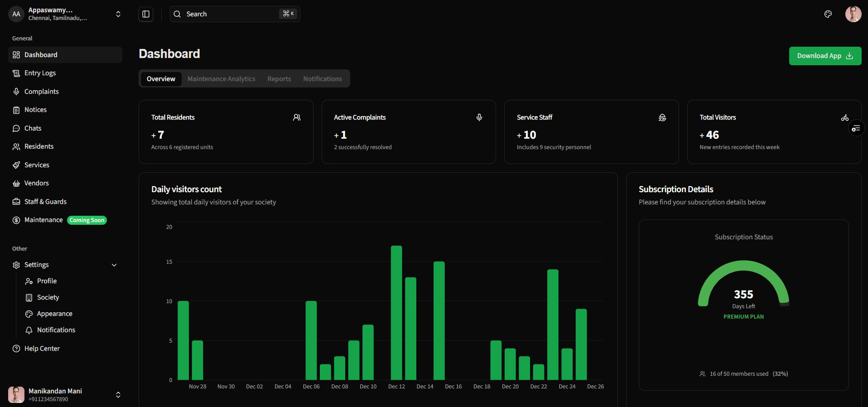Open Complaints from the sidebar
Image resolution: width=868 pixels, height=407 pixels.
click(x=41, y=92)
